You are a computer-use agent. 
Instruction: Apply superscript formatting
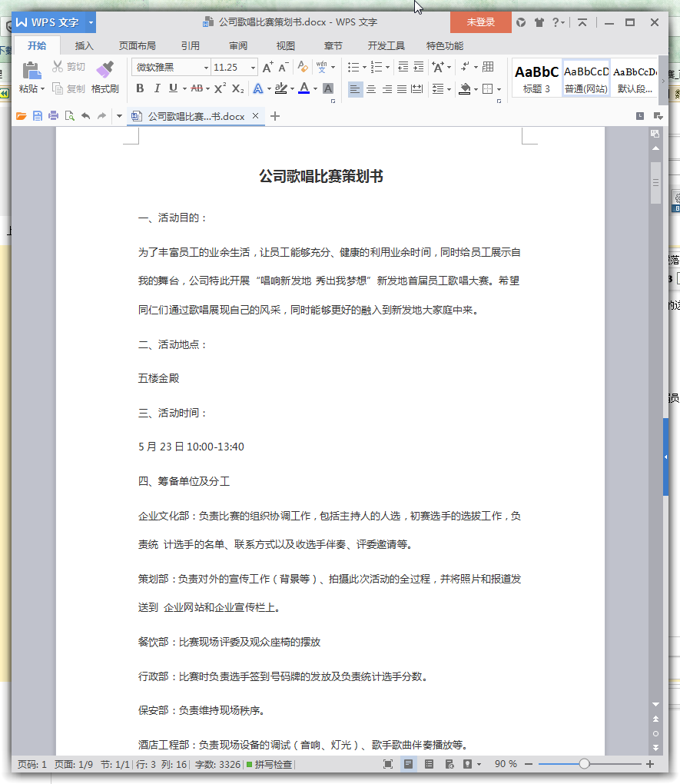click(x=220, y=88)
